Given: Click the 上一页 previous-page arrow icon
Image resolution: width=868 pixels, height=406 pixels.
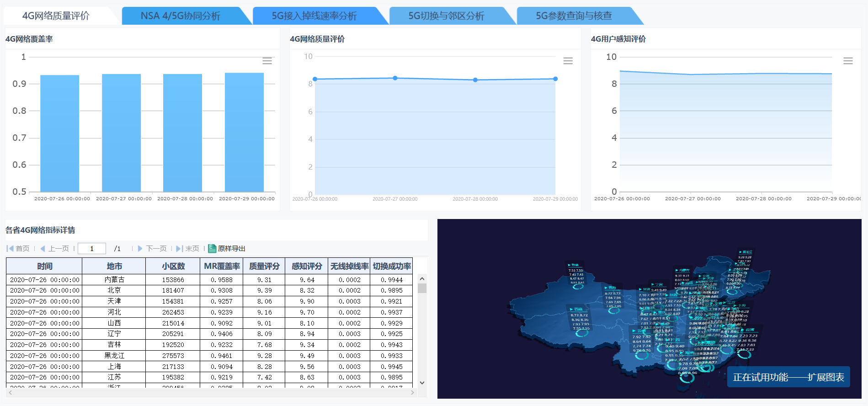Looking at the screenshot, I should (x=43, y=249).
